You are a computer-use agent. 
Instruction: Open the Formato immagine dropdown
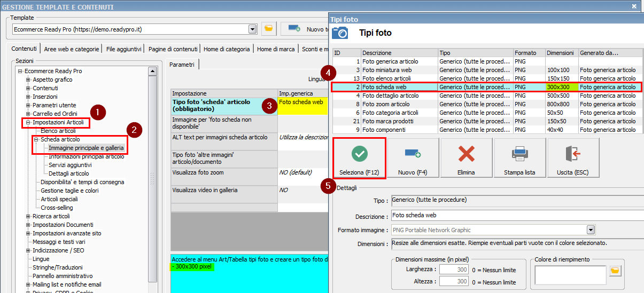[x=591, y=230]
